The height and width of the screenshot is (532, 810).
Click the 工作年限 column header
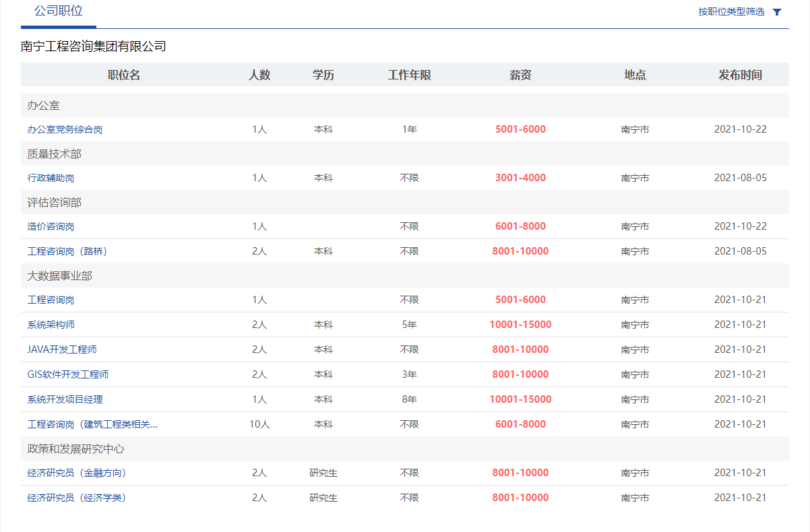[410, 75]
